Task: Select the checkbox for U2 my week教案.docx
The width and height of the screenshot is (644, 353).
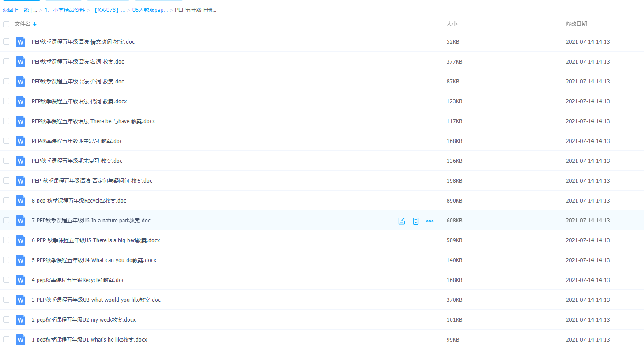Action: click(6, 319)
